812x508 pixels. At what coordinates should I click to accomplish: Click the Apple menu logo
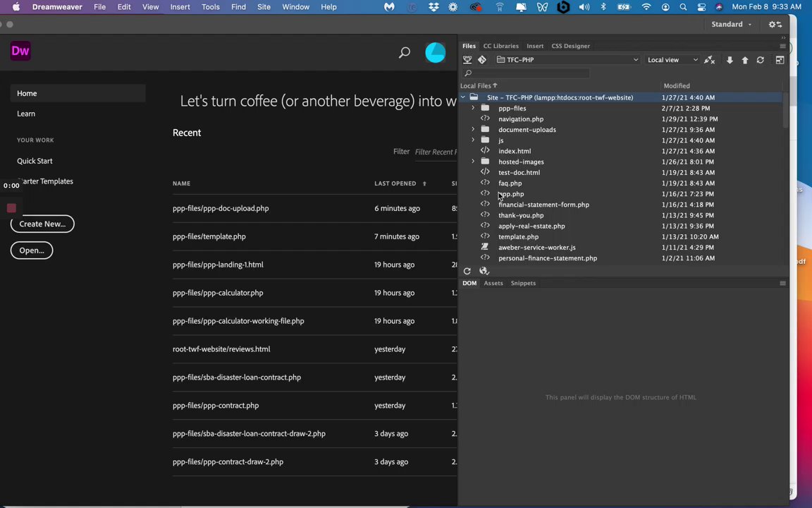pos(16,7)
